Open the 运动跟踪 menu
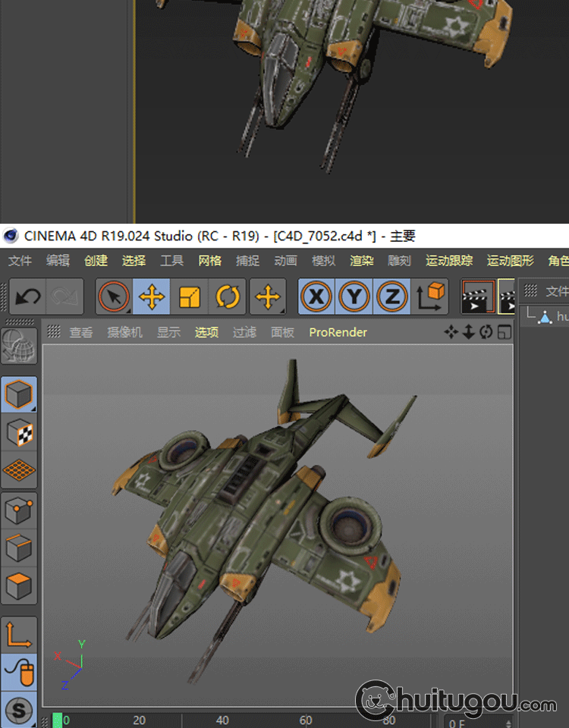The image size is (569, 728). tap(448, 260)
